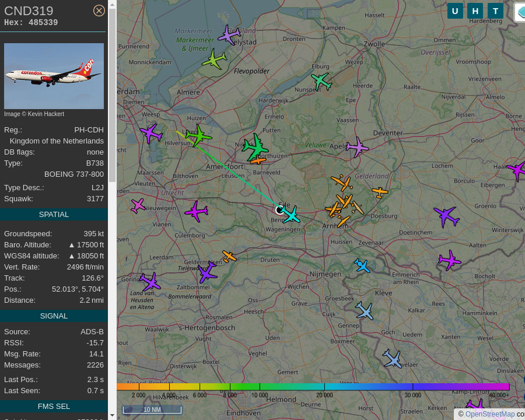Click the Hex: 485339 text
The width and height of the screenshot is (525, 420).
pos(31,22)
